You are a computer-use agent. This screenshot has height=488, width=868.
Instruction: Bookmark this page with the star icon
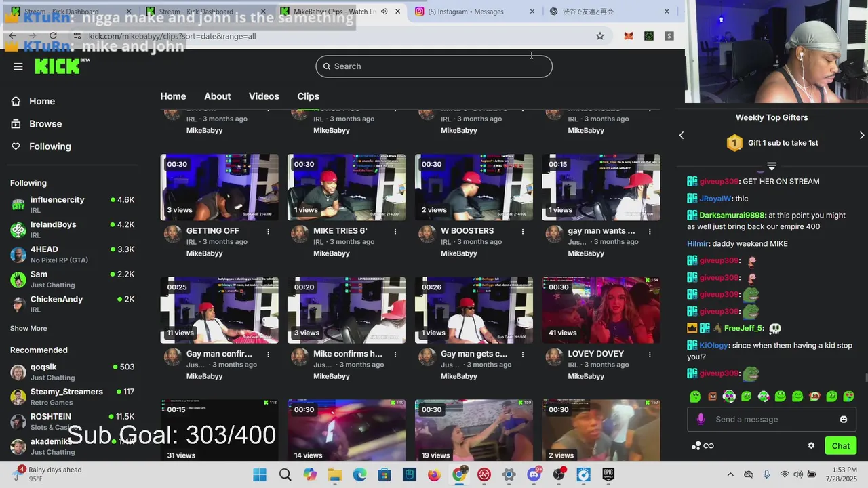click(600, 36)
